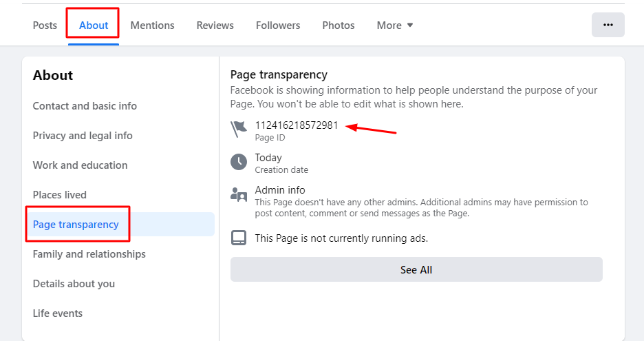
Task: Click the 'Page ID' label
Action: point(270,138)
